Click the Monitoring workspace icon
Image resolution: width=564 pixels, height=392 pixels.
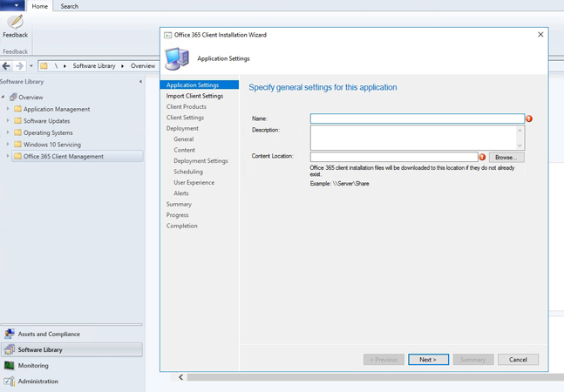(x=10, y=365)
